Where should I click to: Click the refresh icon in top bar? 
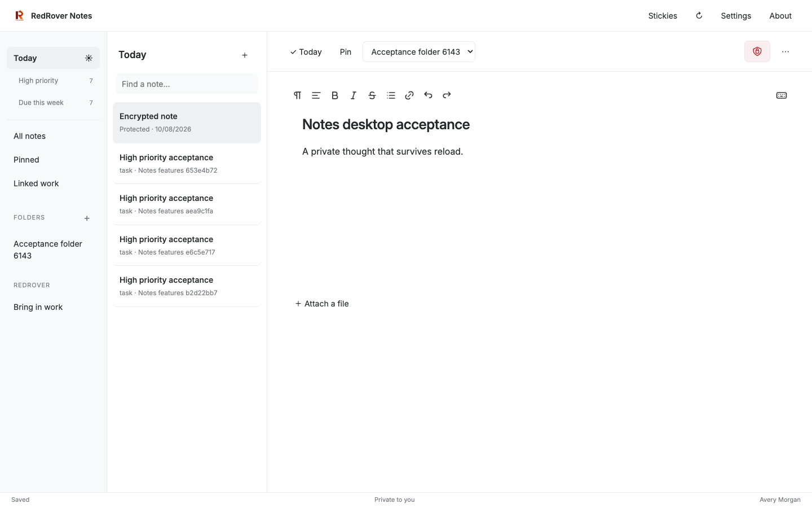tap(699, 16)
